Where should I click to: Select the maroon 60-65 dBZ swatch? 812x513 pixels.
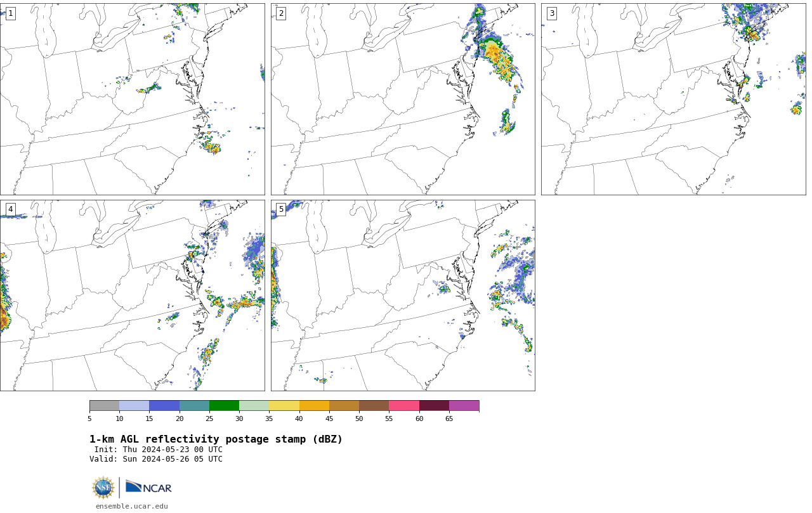(x=434, y=406)
